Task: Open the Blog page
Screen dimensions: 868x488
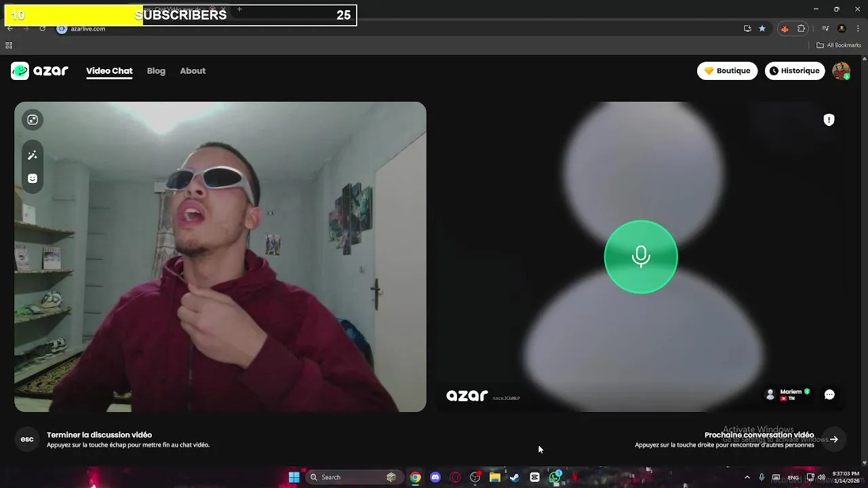Action: (x=156, y=70)
